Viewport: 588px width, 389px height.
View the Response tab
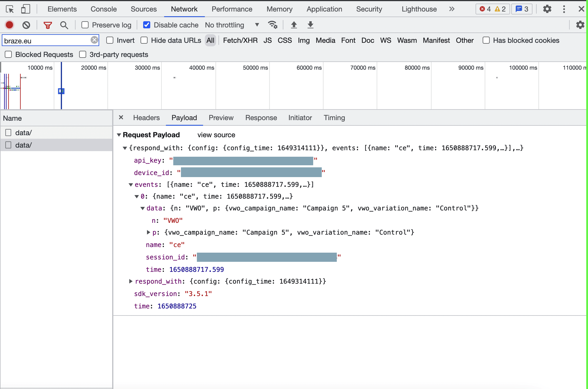(x=261, y=118)
